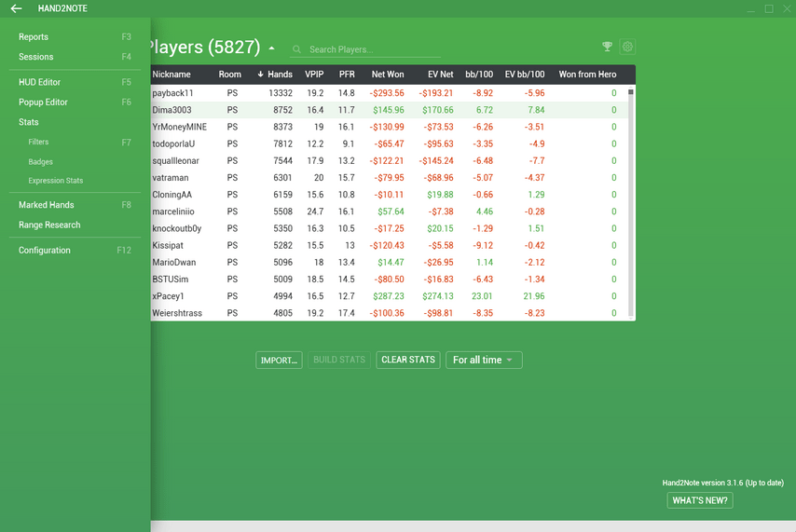Select player YrMoneyMINE row
Image resolution: width=796 pixels, height=532 pixels.
point(390,127)
